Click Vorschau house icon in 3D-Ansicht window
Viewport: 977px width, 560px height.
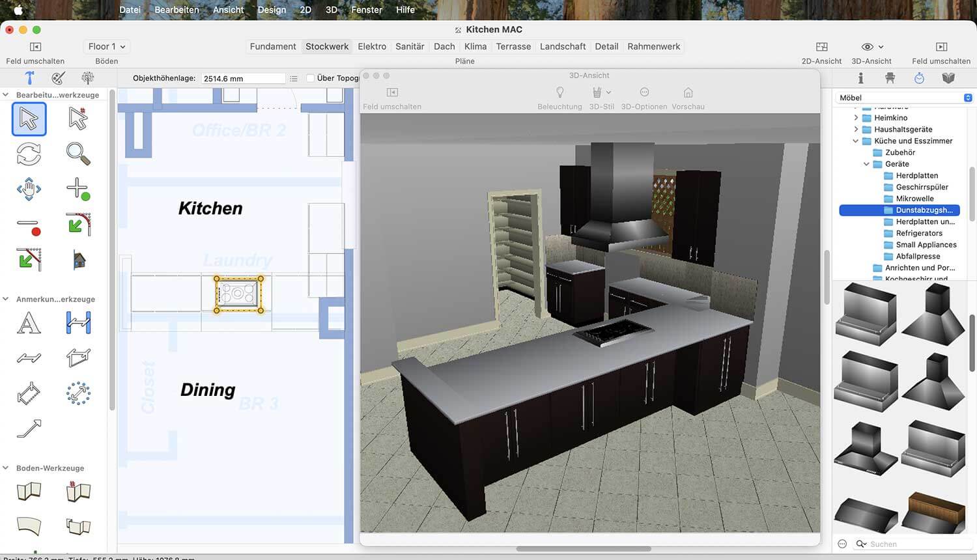coord(688,92)
